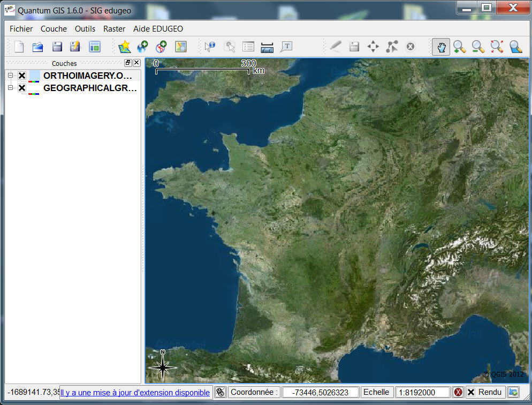This screenshot has height=405, width=532.
Task: Select the ORTHOIMAGERY.O... layer name
Action: coord(88,76)
